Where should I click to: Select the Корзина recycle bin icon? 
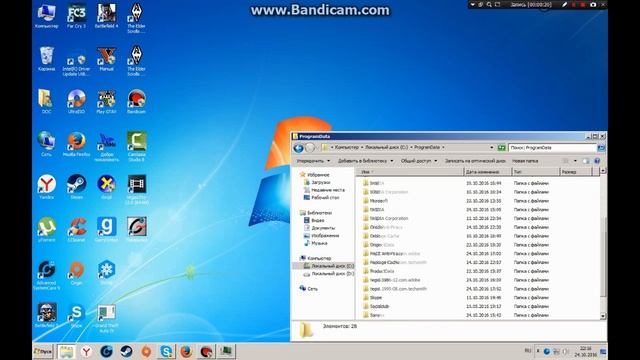[47, 59]
